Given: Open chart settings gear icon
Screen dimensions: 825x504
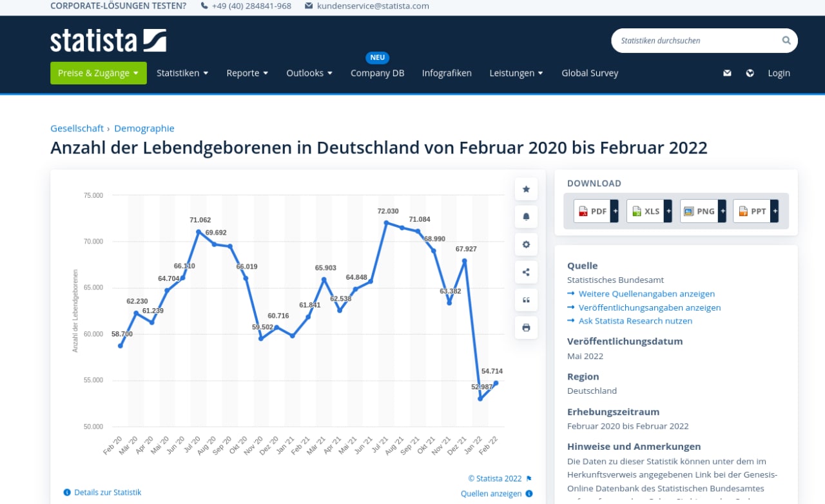Looking at the screenshot, I should [x=526, y=244].
